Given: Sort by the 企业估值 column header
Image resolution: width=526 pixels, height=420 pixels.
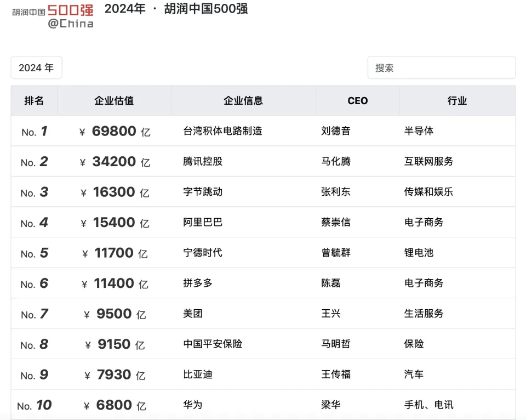Looking at the screenshot, I should tap(114, 100).
